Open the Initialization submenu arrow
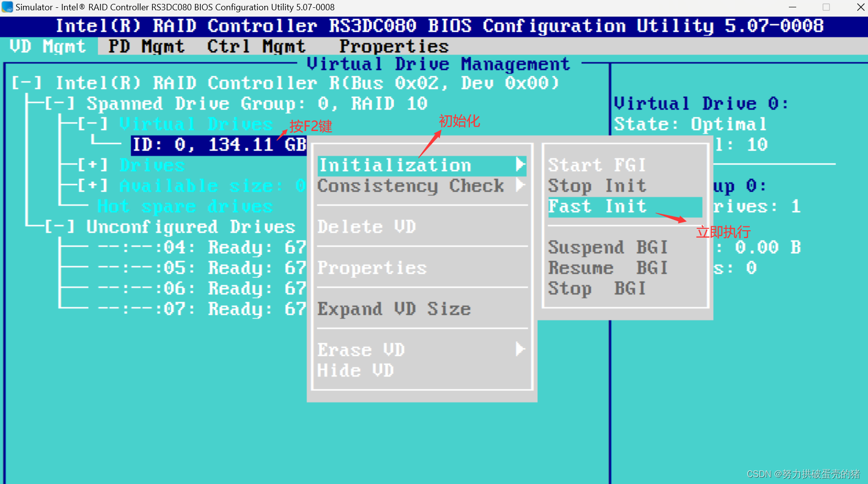This screenshot has width=868, height=484. pos(521,165)
